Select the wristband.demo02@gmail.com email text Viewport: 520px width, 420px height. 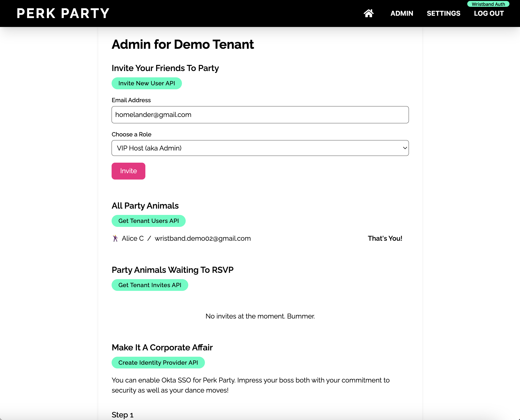click(x=203, y=239)
